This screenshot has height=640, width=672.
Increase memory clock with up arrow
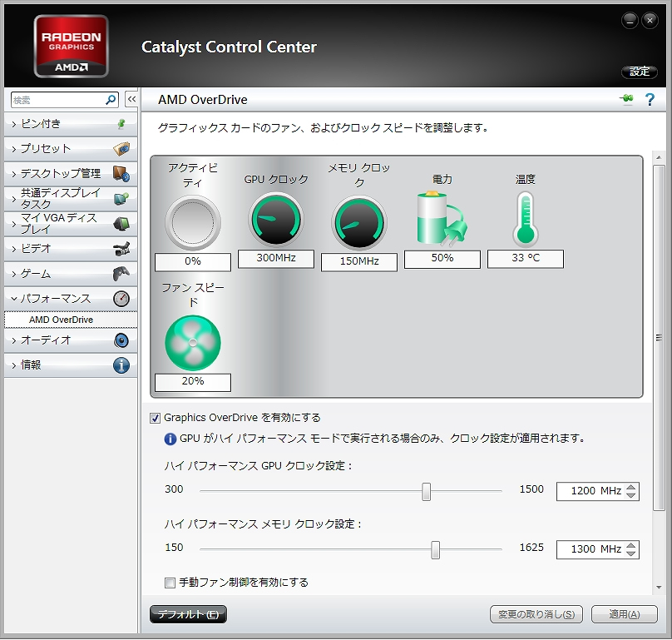(x=631, y=546)
